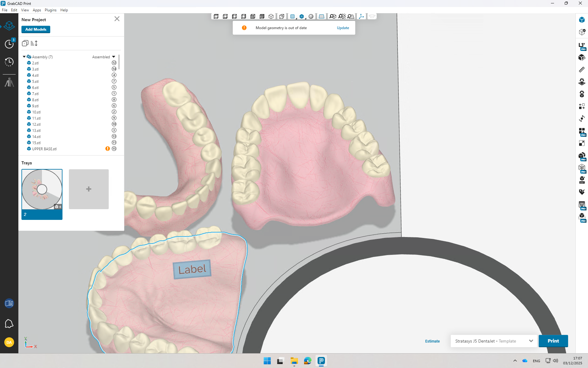The width and height of the screenshot is (588, 368).
Task: Click the isometric view cube icon
Action: click(271, 17)
